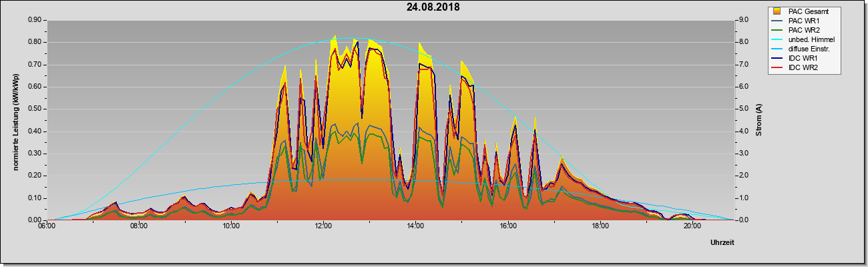Click the 12:00 time axis tick
This screenshot has width=868, height=267.
[x=323, y=226]
